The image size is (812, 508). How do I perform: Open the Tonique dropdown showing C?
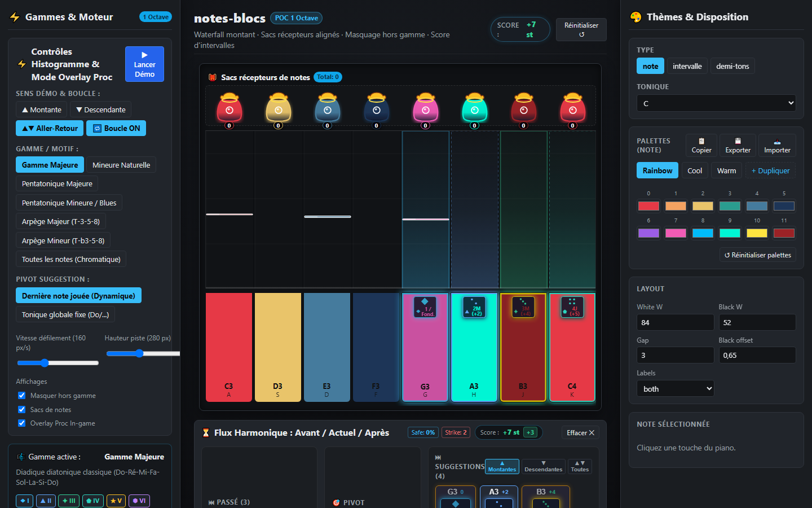[716, 103]
